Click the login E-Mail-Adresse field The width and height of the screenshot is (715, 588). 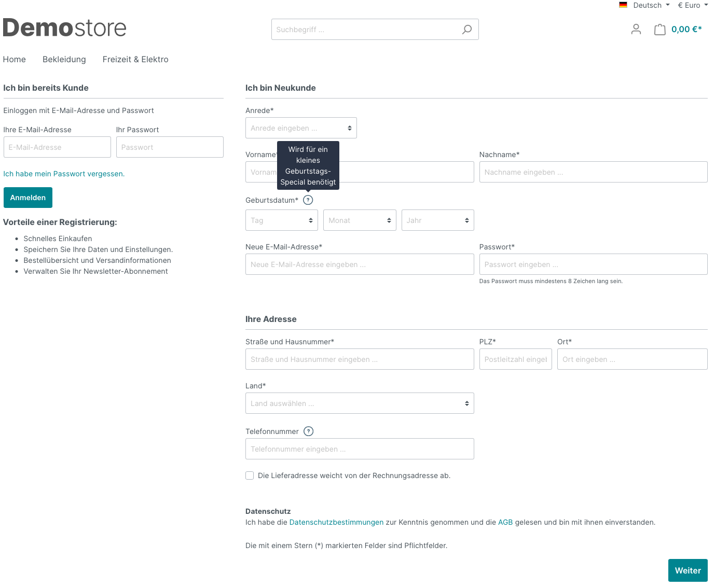pyautogui.click(x=57, y=147)
